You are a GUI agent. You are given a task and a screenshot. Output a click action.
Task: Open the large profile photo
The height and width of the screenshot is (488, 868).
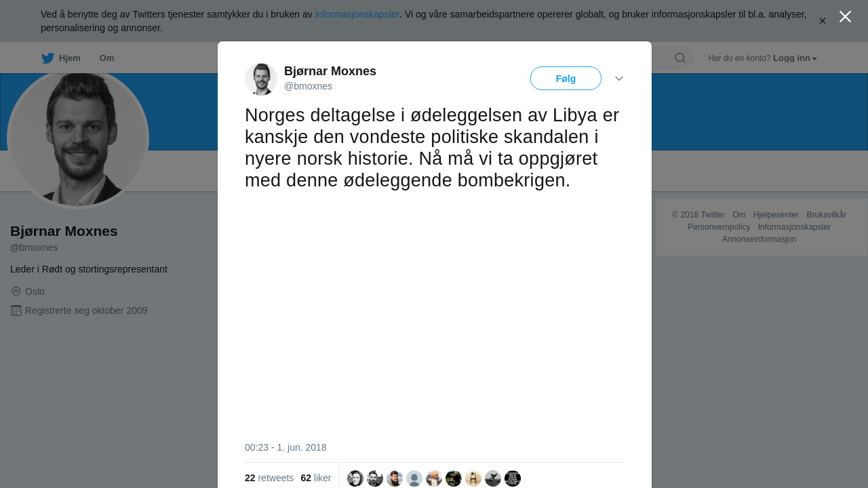click(x=78, y=138)
